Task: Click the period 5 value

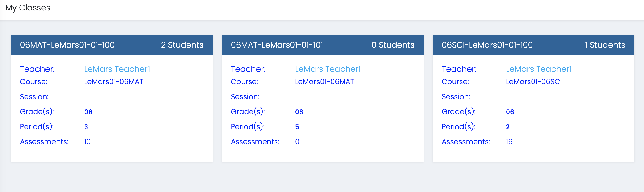Action: pos(297,127)
